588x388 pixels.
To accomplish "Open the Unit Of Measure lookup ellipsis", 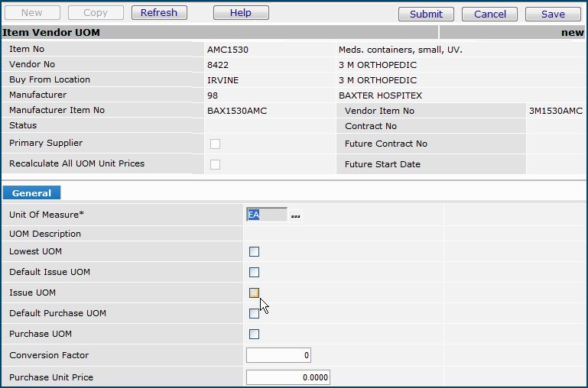I will pyautogui.click(x=295, y=216).
